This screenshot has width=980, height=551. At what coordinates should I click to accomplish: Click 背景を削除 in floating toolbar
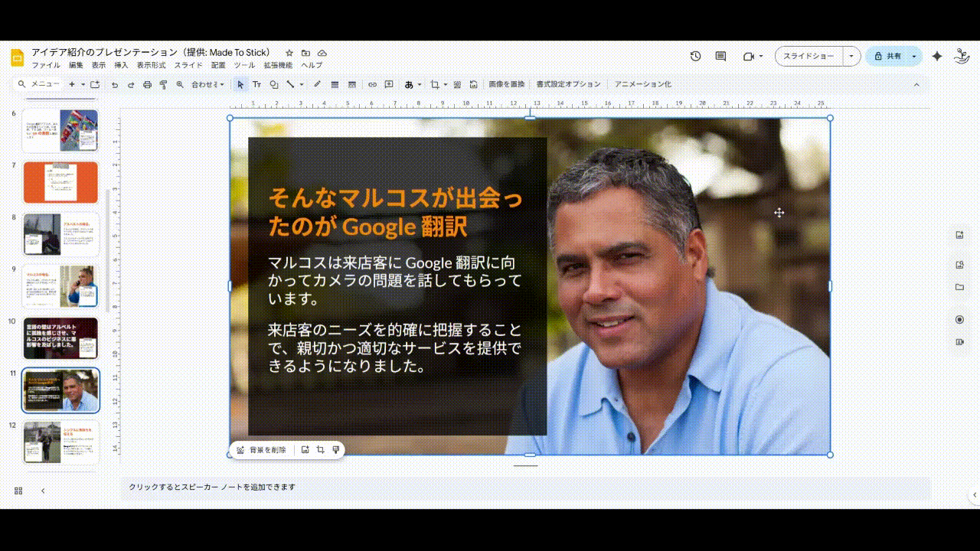point(261,450)
